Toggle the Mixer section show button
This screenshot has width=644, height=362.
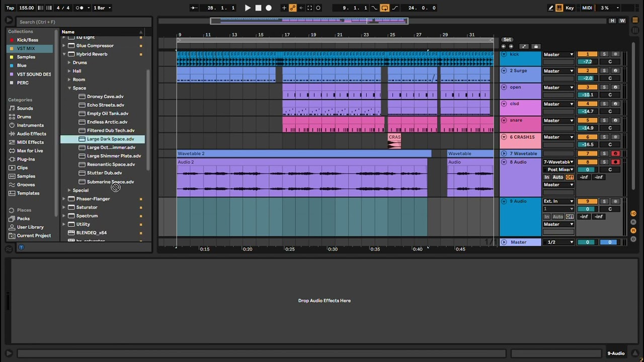point(633,230)
